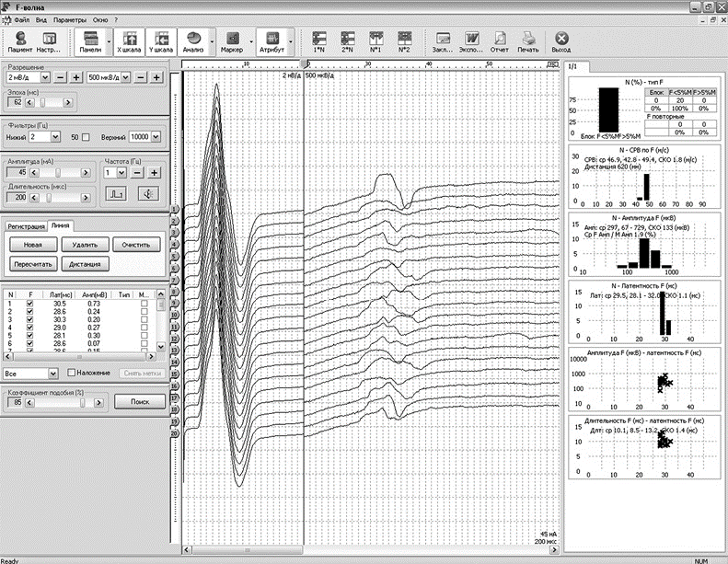Open the 2 мВ/д resolution dropdown

click(x=45, y=77)
